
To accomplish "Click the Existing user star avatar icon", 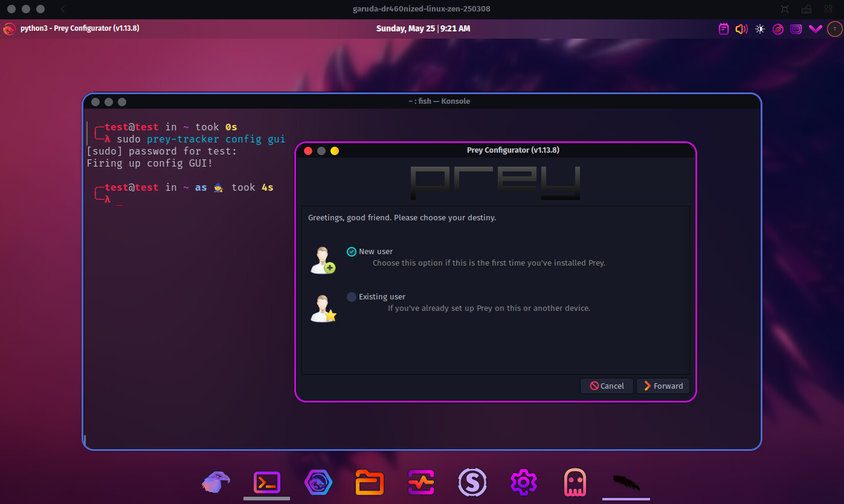I will point(323,308).
